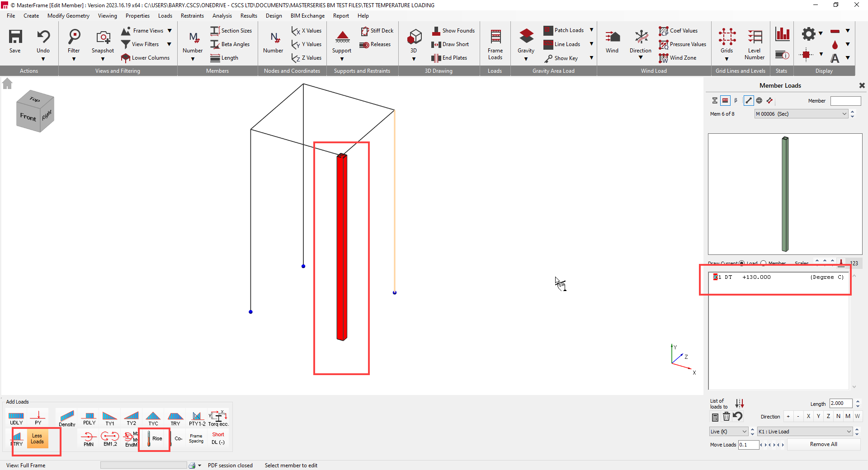Click the Short DL (-) button

(218, 439)
